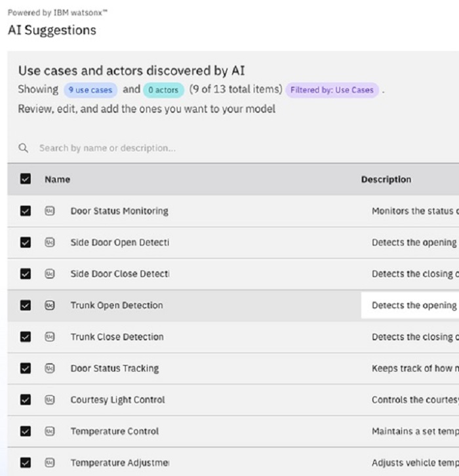This screenshot has height=476, width=459.
Task: Click the 9 use cases filter tag
Action: click(x=90, y=90)
